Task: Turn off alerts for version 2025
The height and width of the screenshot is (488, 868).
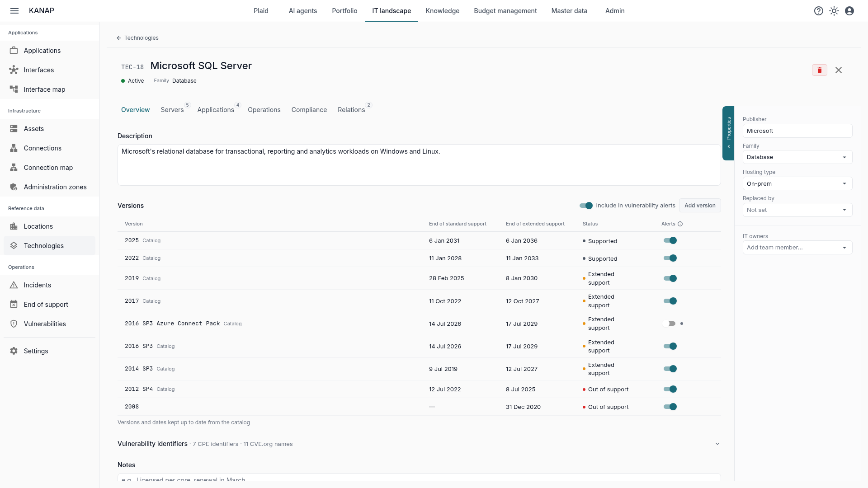Action: click(x=670, y=240)
